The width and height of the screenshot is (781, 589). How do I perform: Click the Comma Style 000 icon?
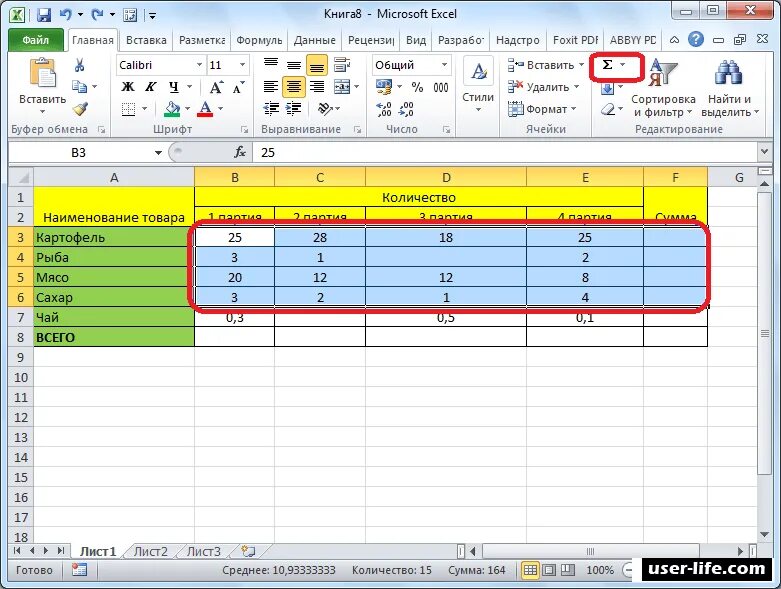pos(441,87)
